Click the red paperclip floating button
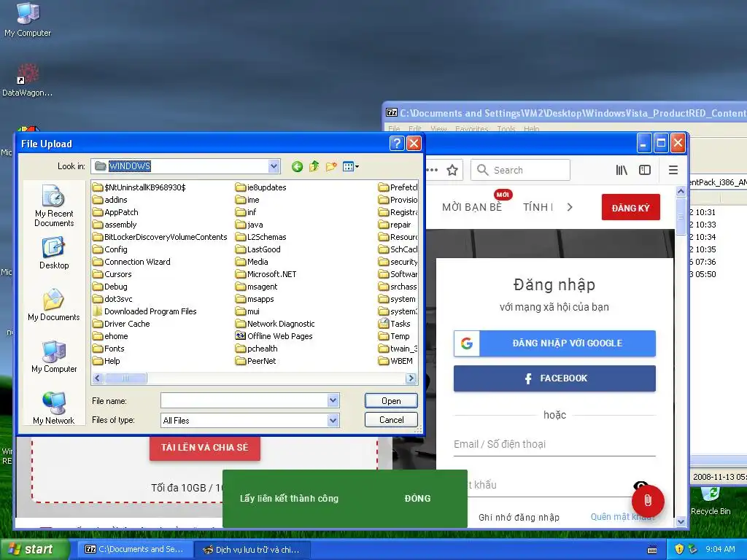The width and height of the screenshot is (747, 560). 648,500
